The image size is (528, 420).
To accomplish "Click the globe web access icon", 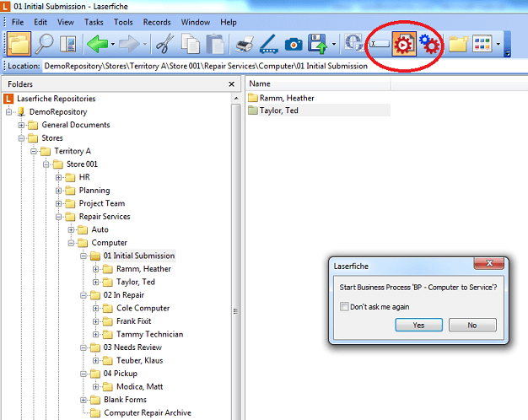I will click(x=353, y=43).
